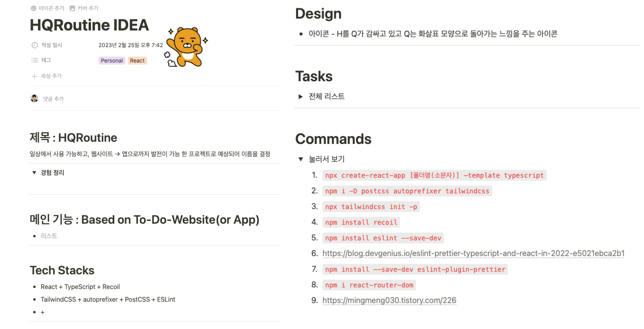Viewport: 644px width, 329px height.
Task: Click the HQRoutine IDEA page title
Action: coord(89,25)
